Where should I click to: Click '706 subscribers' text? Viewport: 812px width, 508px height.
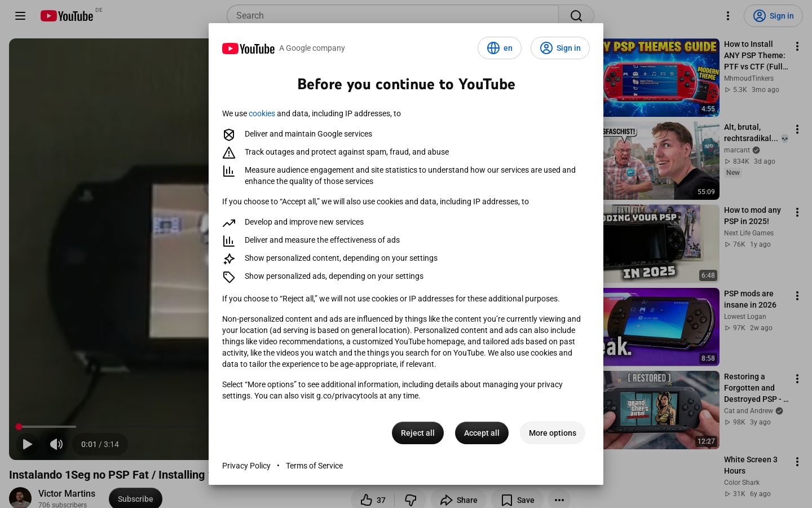pyautogui.click(x=63, y=505)
